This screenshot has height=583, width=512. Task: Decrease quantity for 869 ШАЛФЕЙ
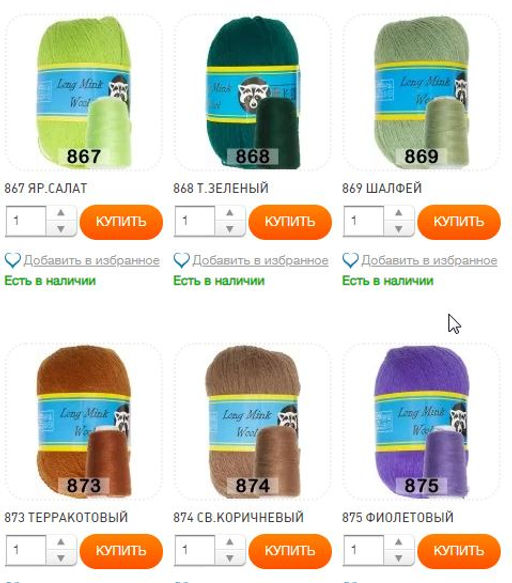399,229
